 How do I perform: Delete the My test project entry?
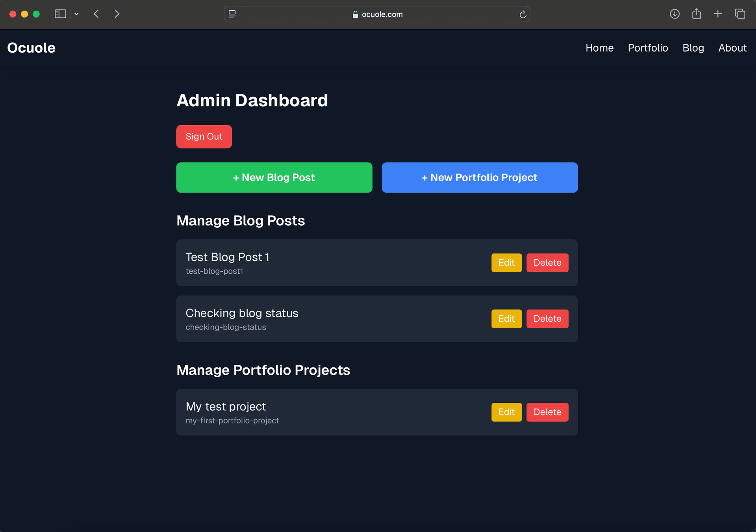[x=547, y=412]
